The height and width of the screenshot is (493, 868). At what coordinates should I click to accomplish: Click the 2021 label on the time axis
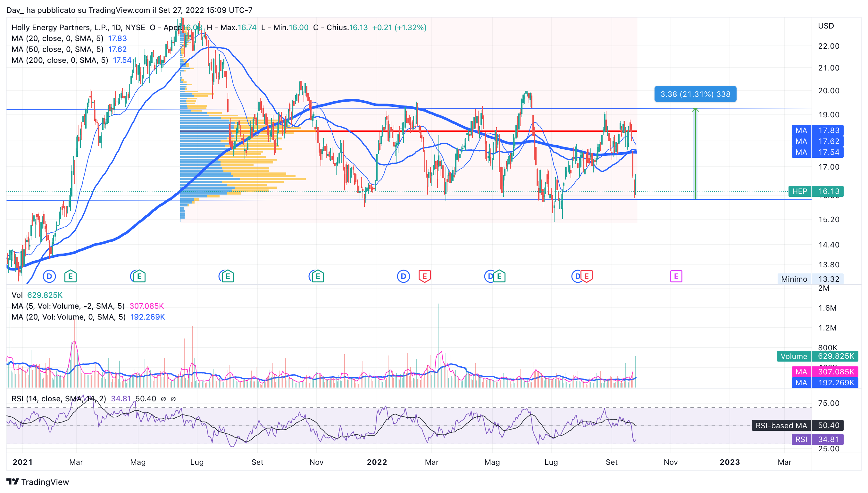coord(23,462)
